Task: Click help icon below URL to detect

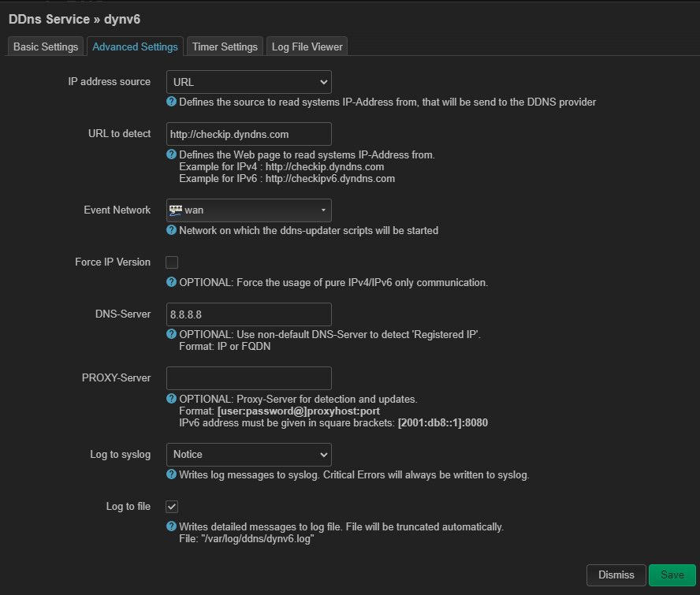Action: pyautogui.click(x=171, y=155)
